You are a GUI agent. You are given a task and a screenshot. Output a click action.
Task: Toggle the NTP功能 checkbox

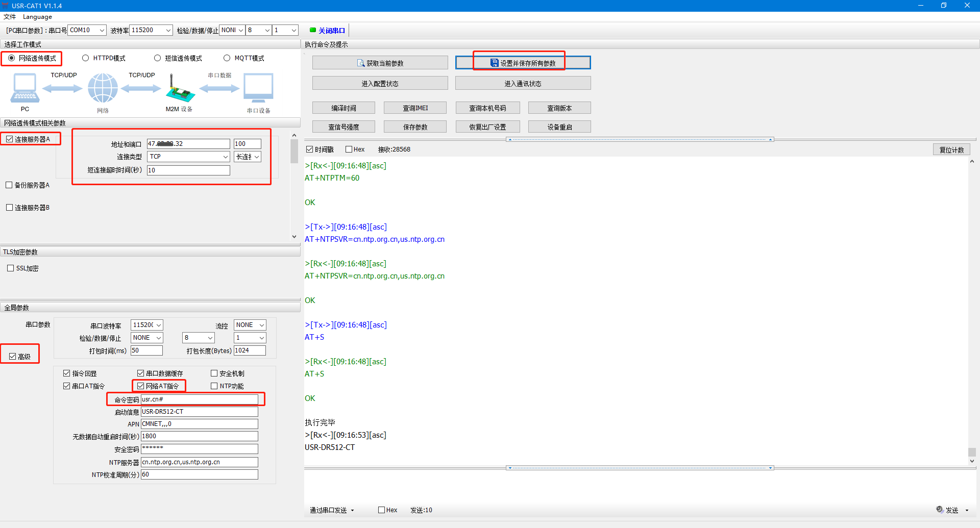point(214,386)
